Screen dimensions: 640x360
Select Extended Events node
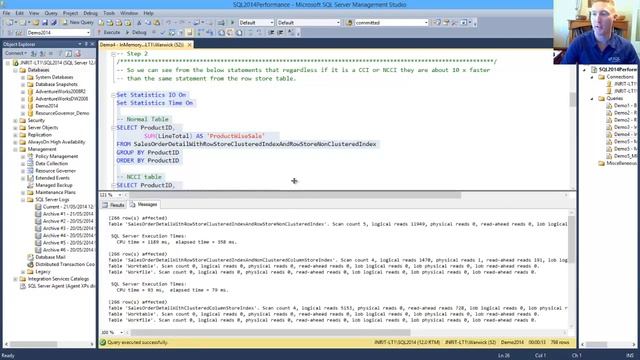pos(52,178)
